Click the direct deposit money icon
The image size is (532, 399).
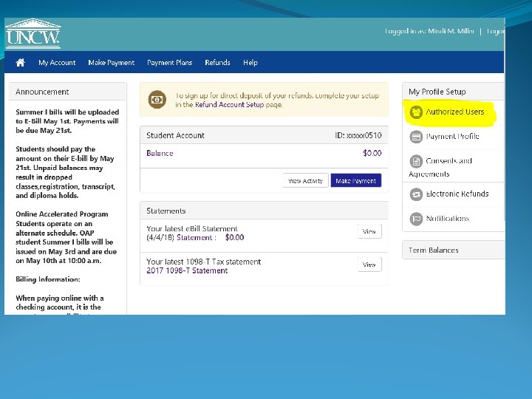157,100
